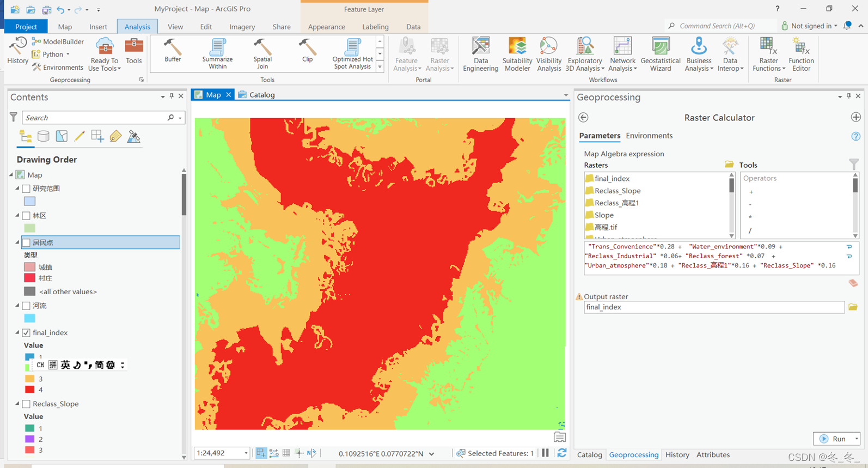Click List By Snapping icon
The width and height of the screenshot is (868, 468).
[x=97, y=136]
